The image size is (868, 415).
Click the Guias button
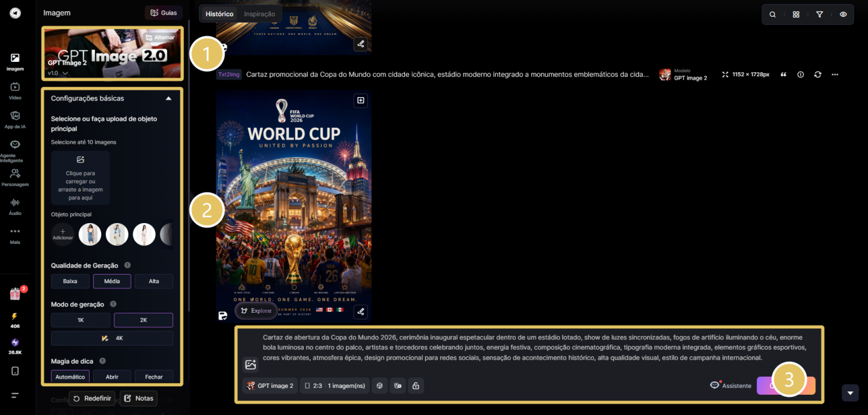pyautogui.click(x=164, y=13)
